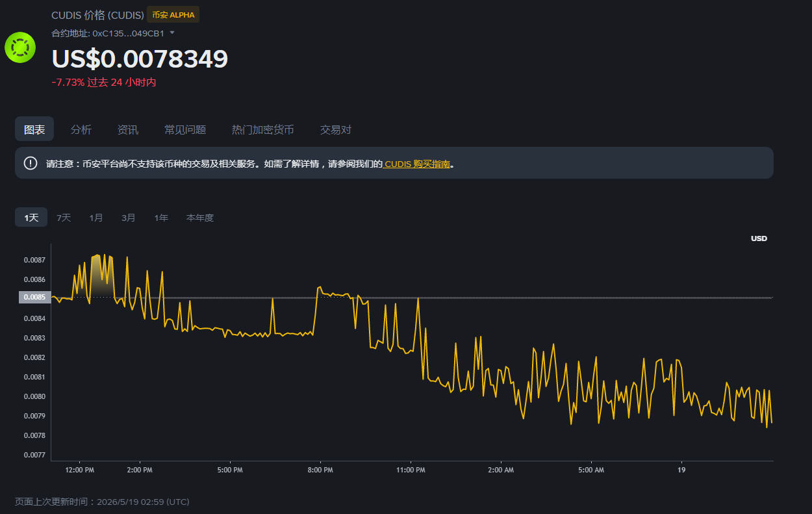
Task: Click the -7.73% 24-hour change text
Action: 104,83
